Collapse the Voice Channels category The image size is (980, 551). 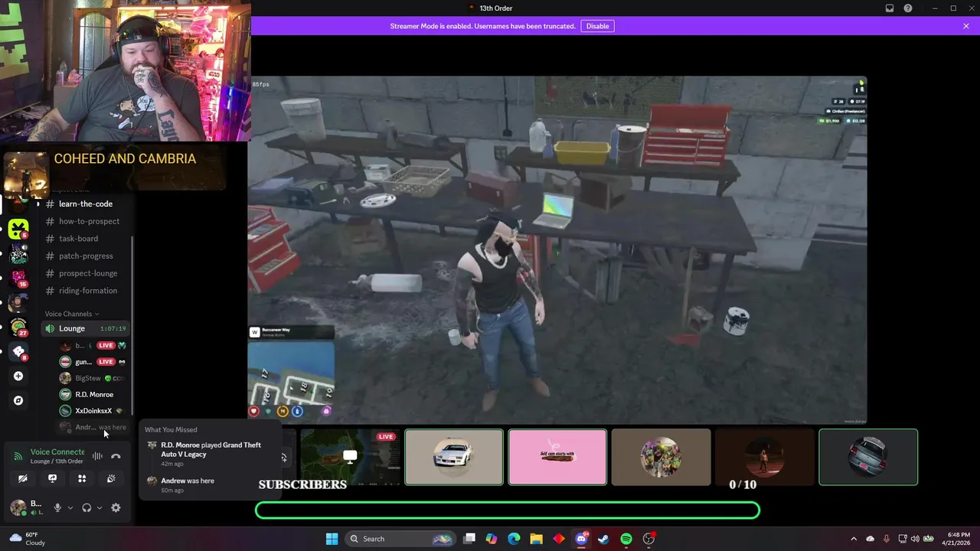pyautogui.click(x=72, y=314)
